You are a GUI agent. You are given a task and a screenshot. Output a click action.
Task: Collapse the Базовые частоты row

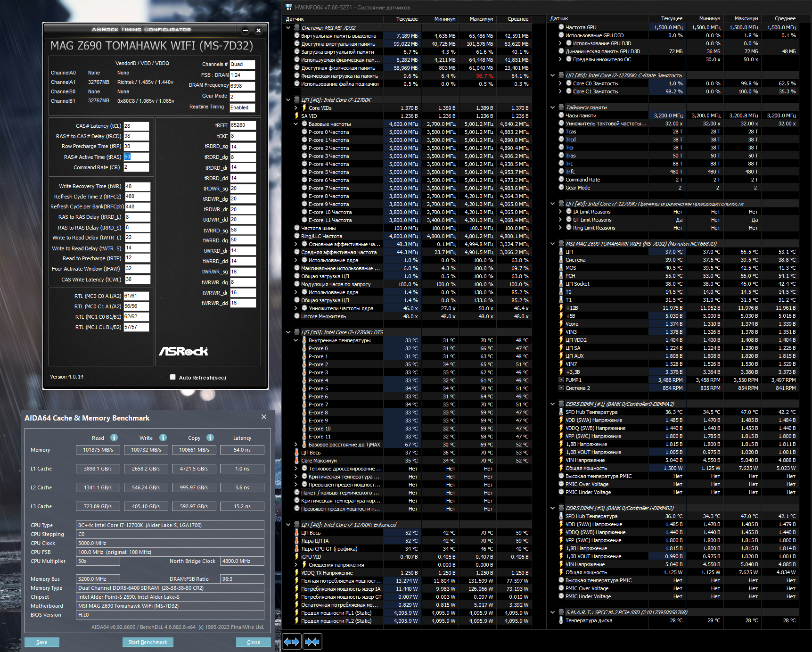[296, 124]
